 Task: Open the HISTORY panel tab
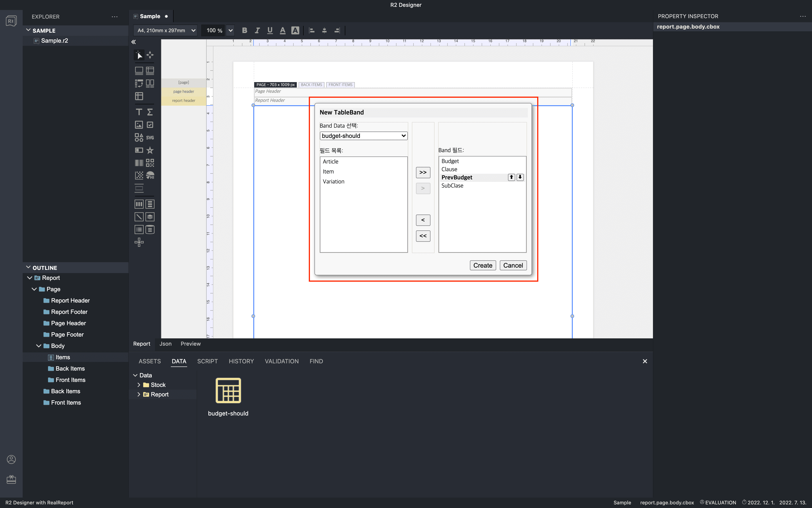[241, 361]
